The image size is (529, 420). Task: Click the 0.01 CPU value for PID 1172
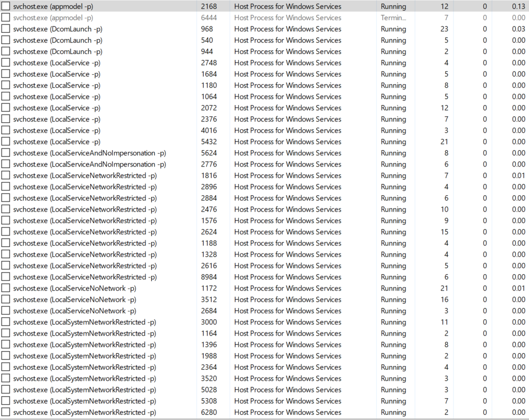click(518, 288)
